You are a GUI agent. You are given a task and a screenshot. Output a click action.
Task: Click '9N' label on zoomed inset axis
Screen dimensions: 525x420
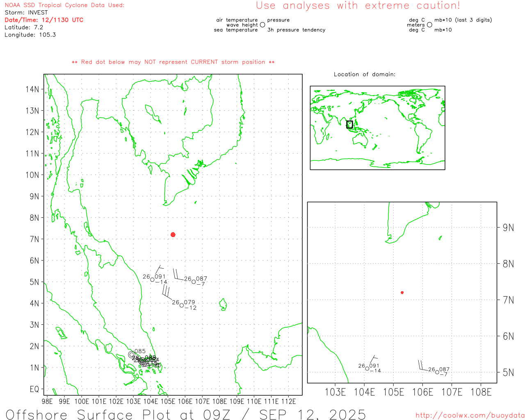(508, 228)
